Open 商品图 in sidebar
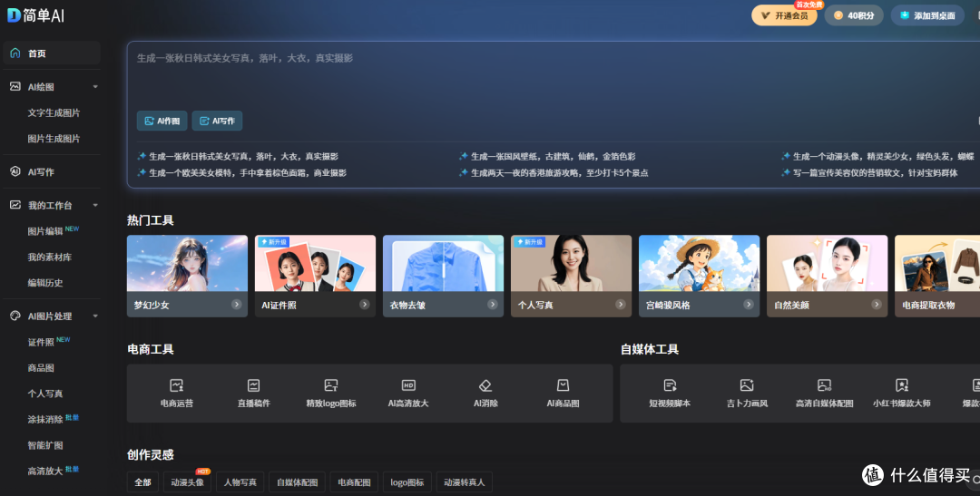Viewport: 980px width, 496px height. (41, 368)
